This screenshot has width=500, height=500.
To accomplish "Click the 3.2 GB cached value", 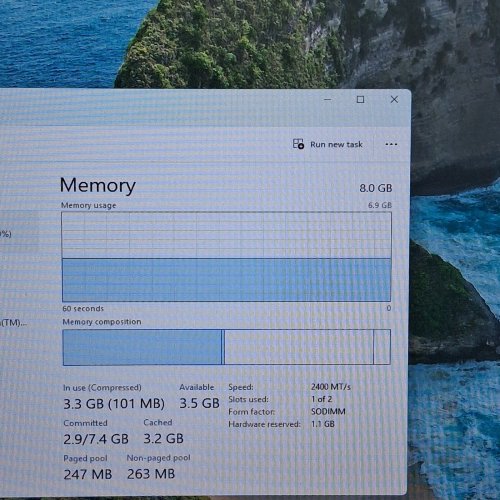I will pos(163,439).
